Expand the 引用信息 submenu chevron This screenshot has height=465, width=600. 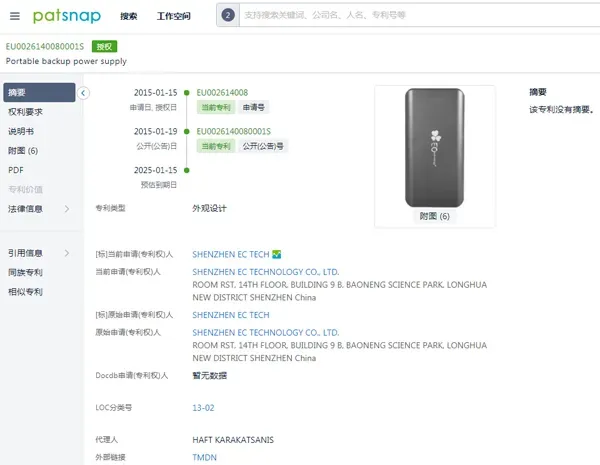67,253
